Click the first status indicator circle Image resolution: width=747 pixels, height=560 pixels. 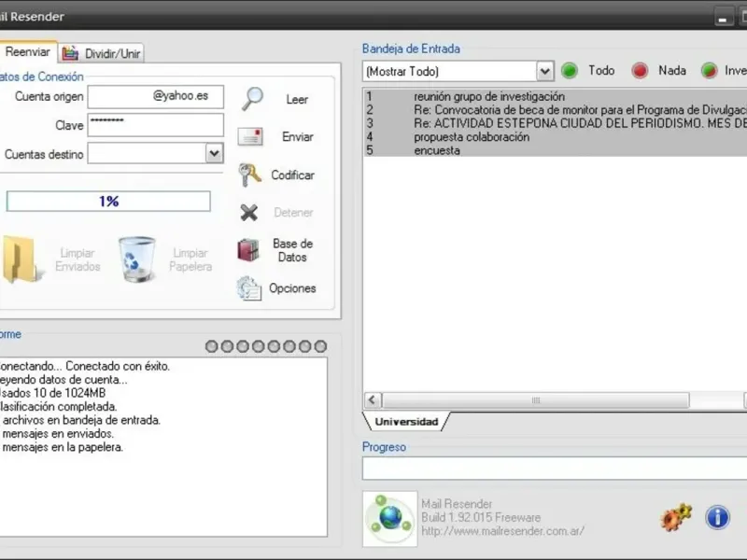coord(212,346)
